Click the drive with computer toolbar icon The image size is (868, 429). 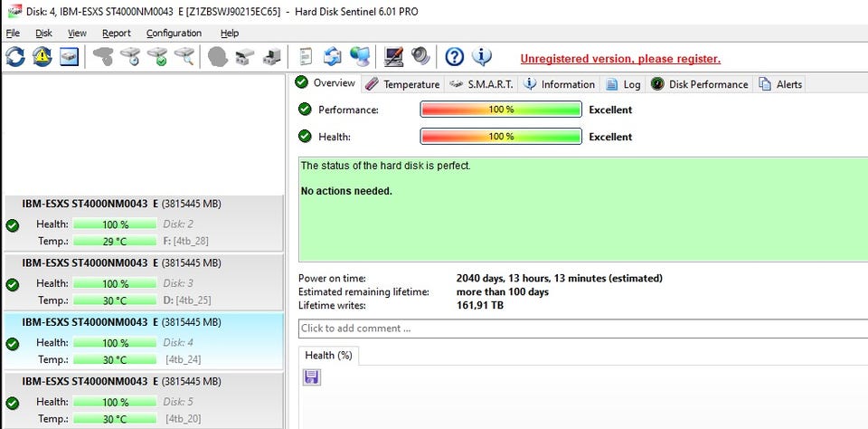[271, 56]
